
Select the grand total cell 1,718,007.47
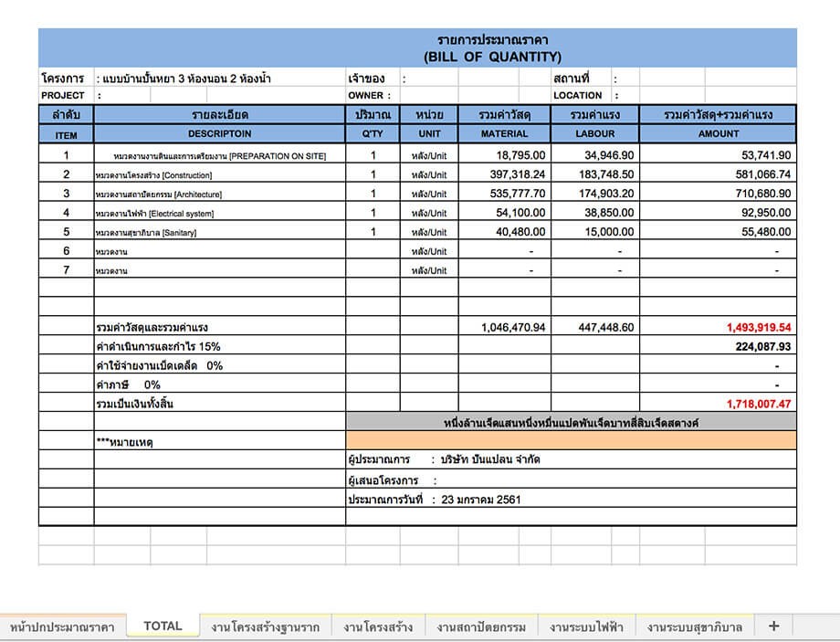(758, 403)
